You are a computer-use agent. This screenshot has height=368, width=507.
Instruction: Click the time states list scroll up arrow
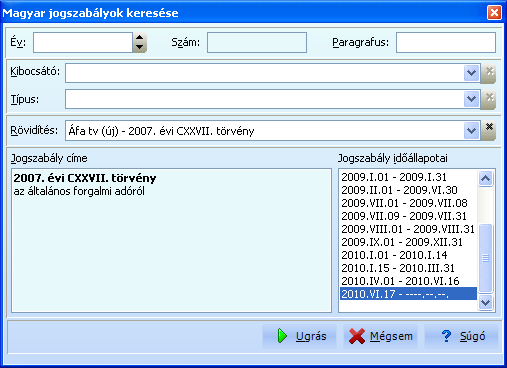tap(485, 178)
